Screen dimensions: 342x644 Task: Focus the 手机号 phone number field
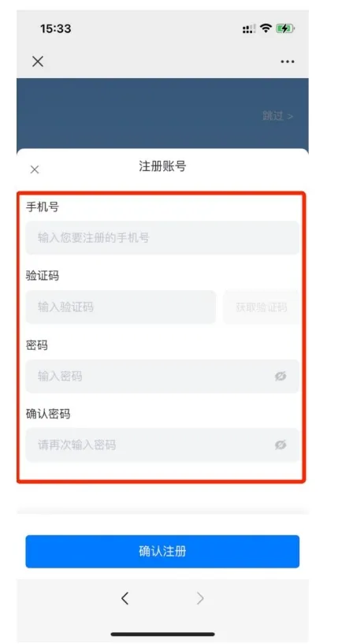tap(162, 238)
